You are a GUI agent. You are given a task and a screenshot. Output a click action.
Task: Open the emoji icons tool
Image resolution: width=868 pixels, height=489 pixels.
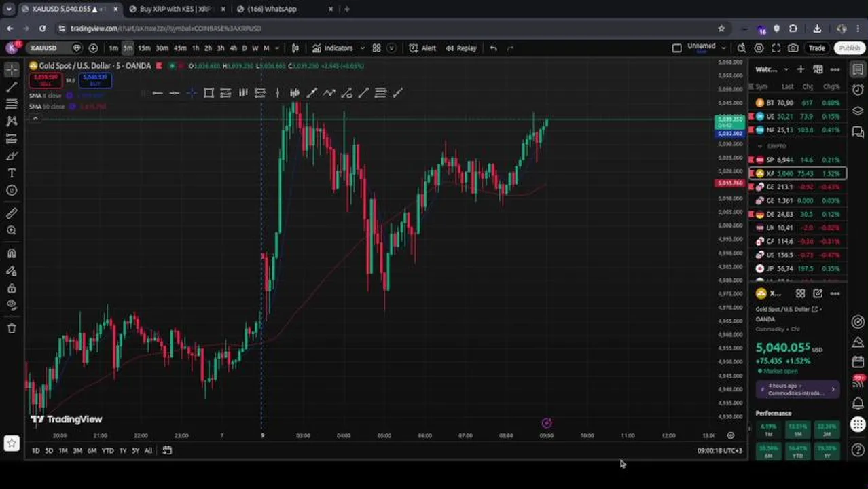(x=12, y=190)
